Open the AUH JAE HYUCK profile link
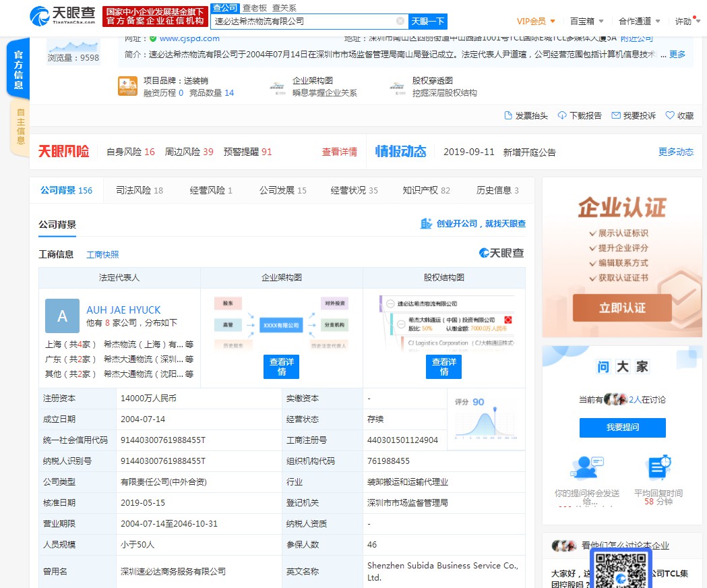The height and width of the screenshot is (588, 707). [123, 310]
